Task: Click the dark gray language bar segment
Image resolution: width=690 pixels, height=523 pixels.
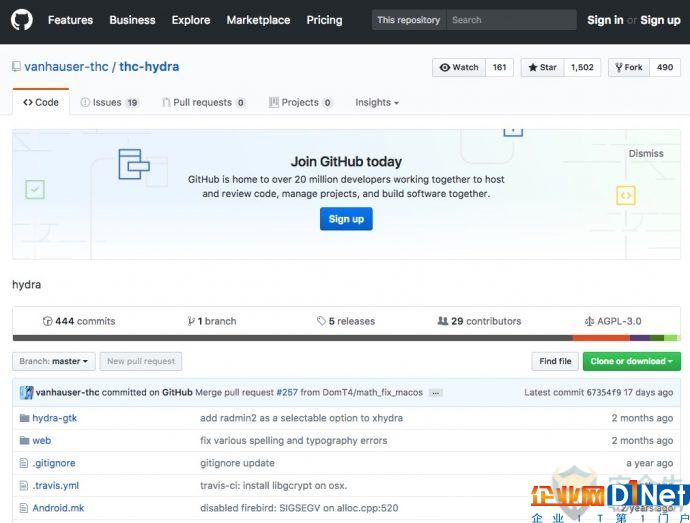Action: [x=293, y=338]
